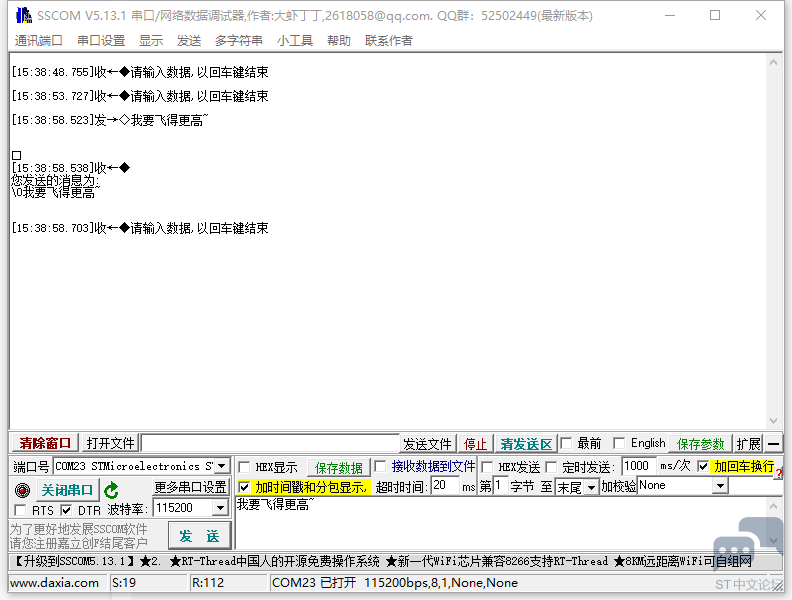The image size is (792, 600).
Task: Click the red question mark help icon
Action: [x=779, y=473]
